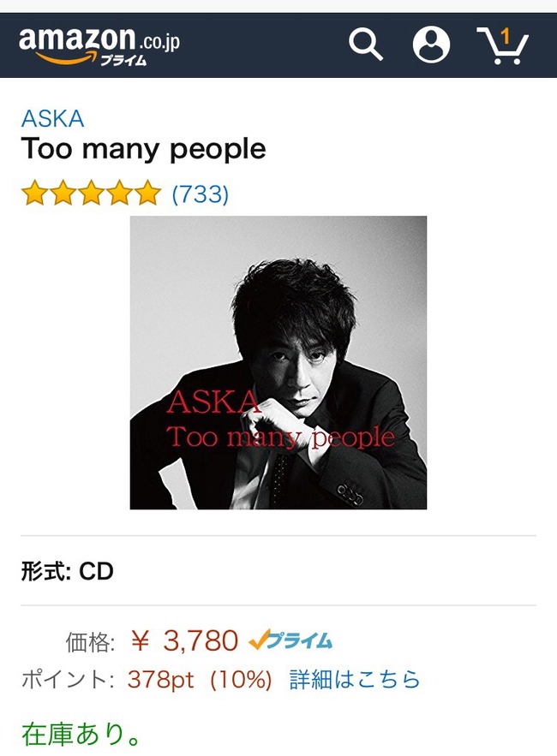This screenshot has width=557, height=756.
Task: Tap the cart item count badge
Action: [x=506, y=37]
